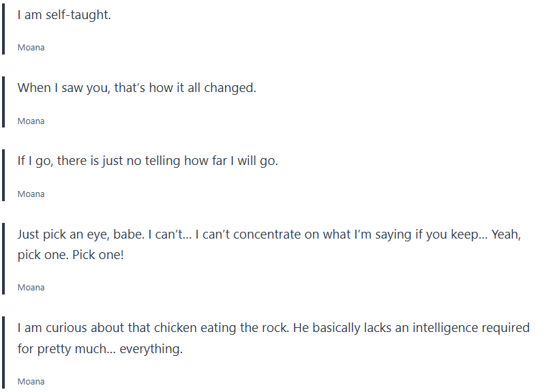Click the "chicken eating the rock" quote line

[273, 328]
